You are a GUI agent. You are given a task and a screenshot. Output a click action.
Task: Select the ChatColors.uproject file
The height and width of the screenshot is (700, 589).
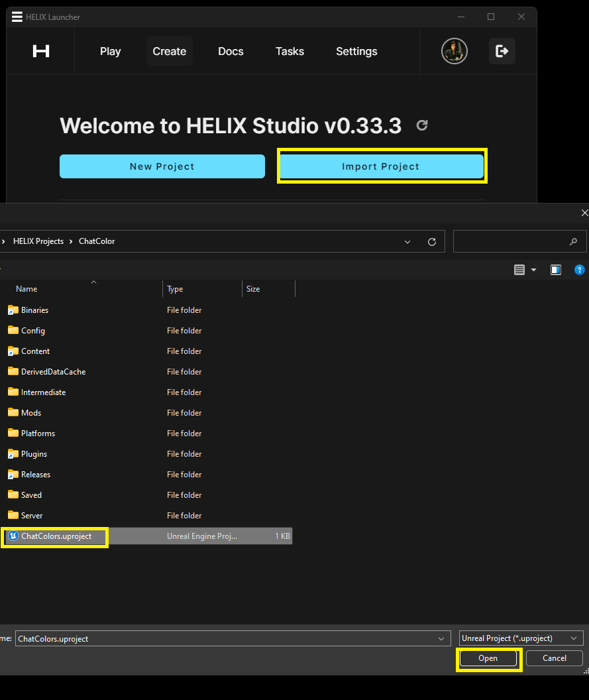[x=56, y=536]
